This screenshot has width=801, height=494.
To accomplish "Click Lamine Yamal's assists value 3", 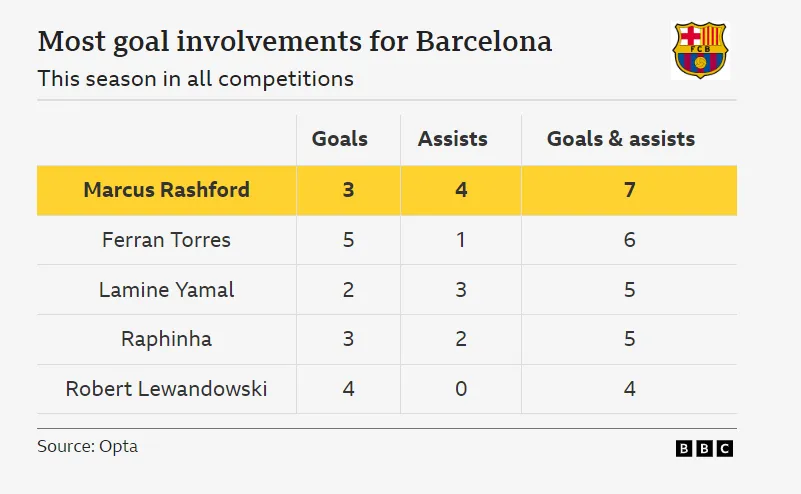I will (461, 290).
